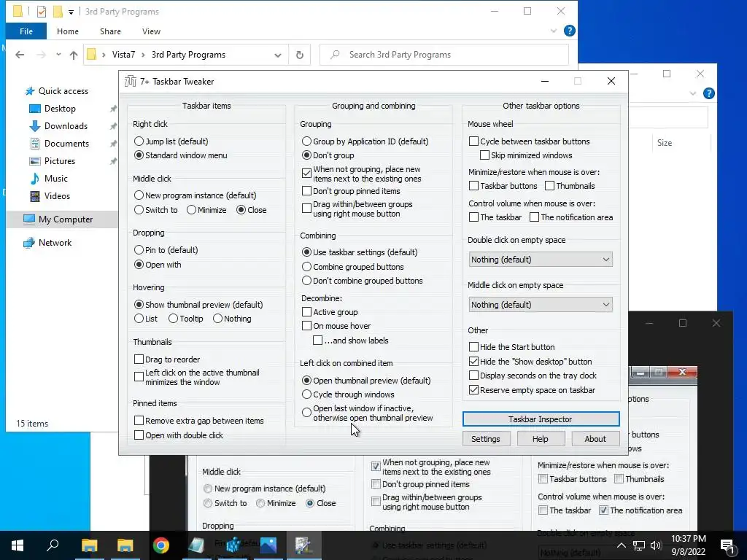Uncheck Reserve empty space on taskbar
747x560 pixels.
474,391
